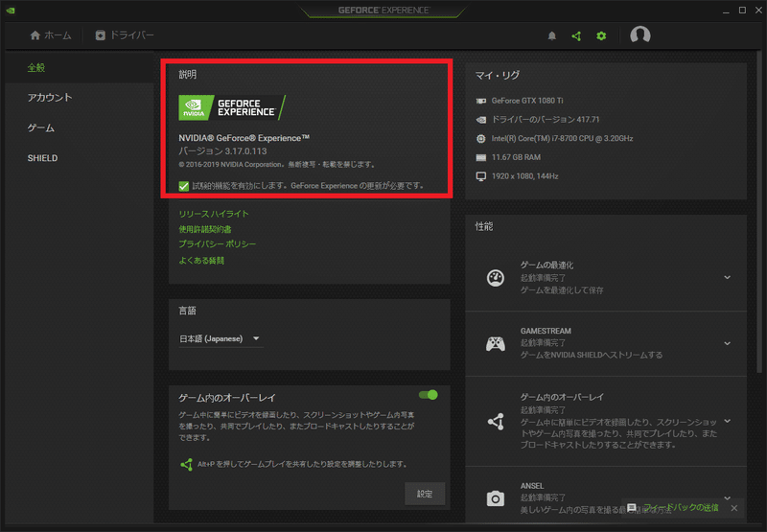
Task: Click CPU icon beside Intel Core i7-8700
Action: coord(481,138)
